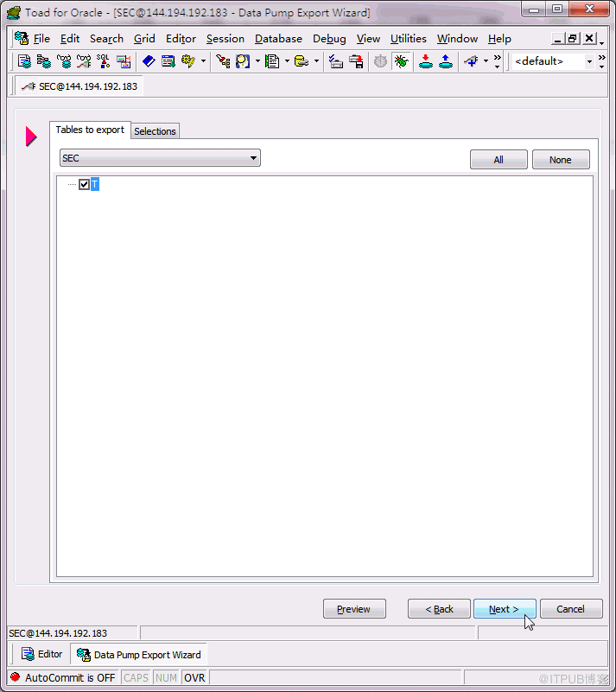Viewport: 616px width, 692px height.
Task: Expand the new connection dropdown arrow
Action: tap(486, 61)
